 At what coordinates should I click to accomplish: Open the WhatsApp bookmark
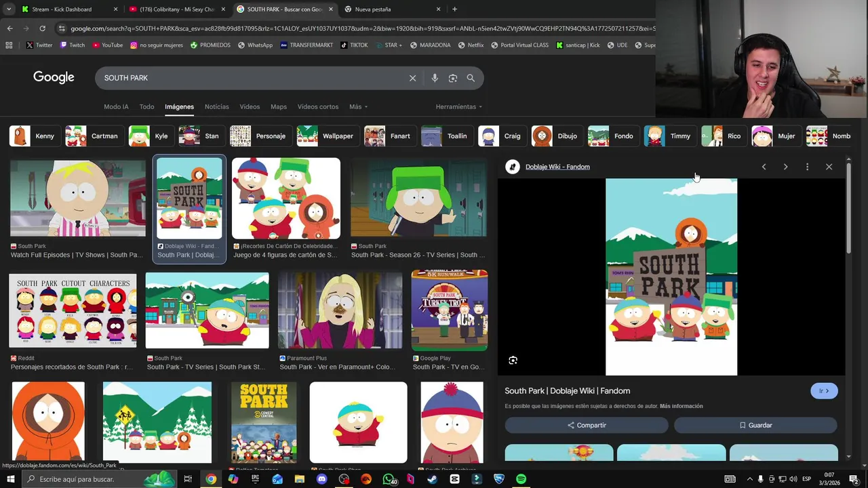(255, 45)
